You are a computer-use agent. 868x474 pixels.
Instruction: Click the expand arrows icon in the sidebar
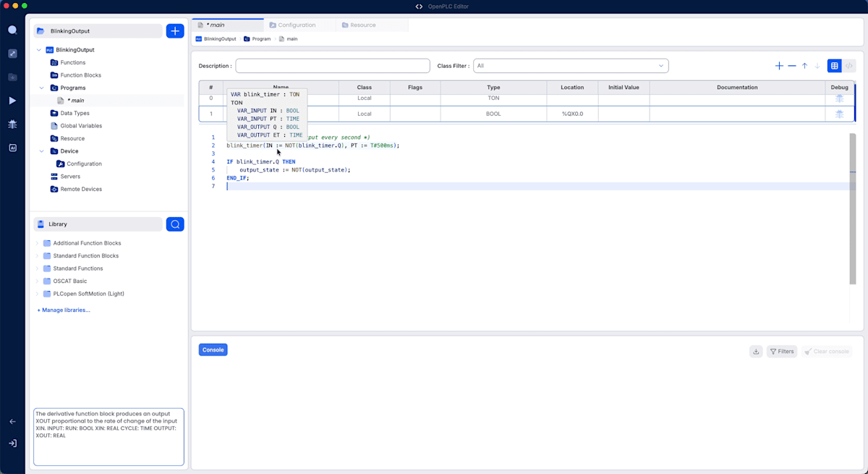point(12,54)
